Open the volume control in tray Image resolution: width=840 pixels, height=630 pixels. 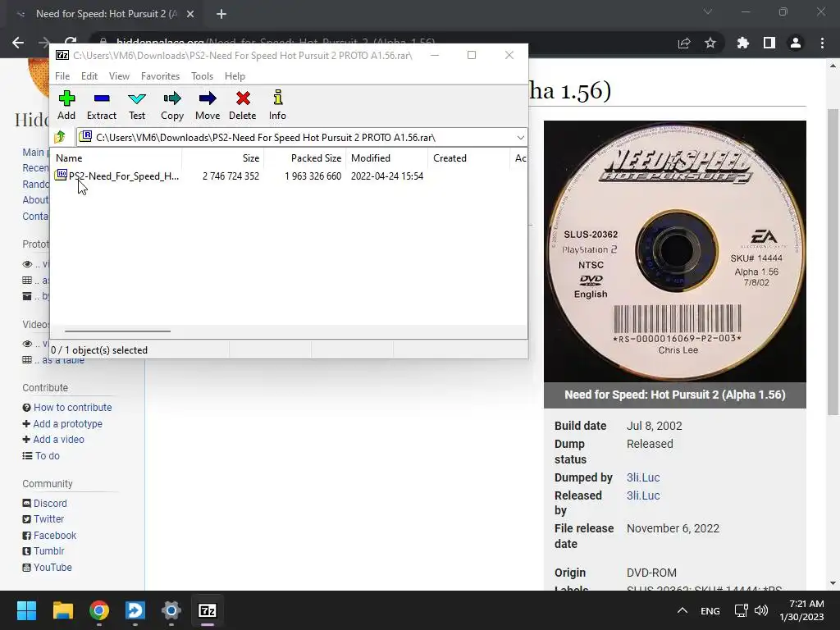click(x=761, y=610)
